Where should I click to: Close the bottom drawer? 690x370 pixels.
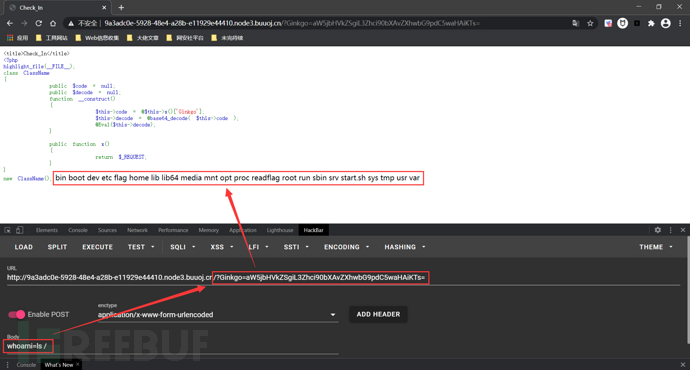point(683,365)
